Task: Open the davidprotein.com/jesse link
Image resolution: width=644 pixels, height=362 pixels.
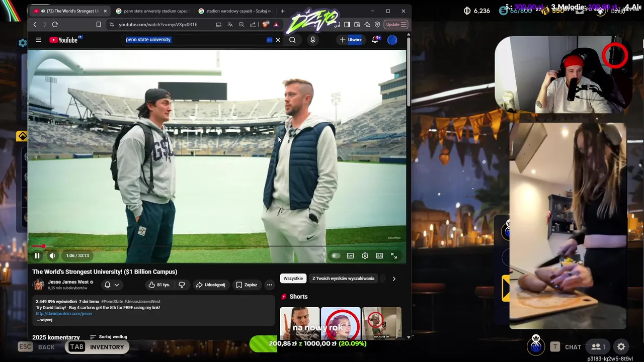Action: 64,314
